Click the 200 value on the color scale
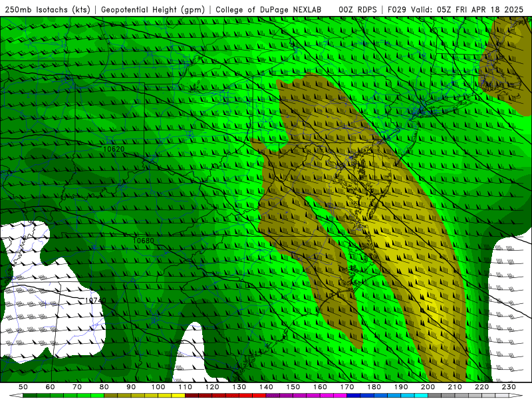The height and width of the screenshot is (399, 532). point(428,387)
